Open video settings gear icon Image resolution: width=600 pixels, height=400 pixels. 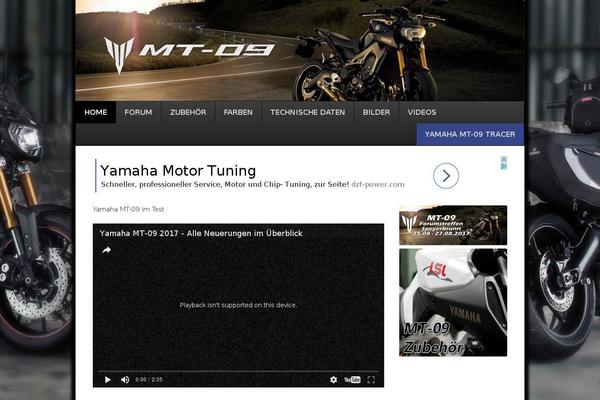333,379
